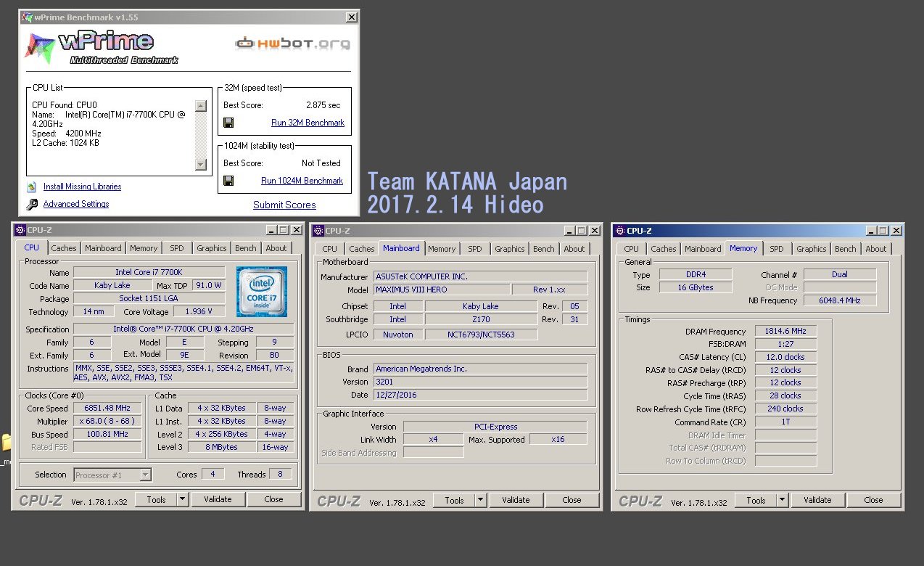Viewport: 924px width, 566px height.
Task: Open the Caches tab in the CPU-Z processor window
Action: click(64, 248)
